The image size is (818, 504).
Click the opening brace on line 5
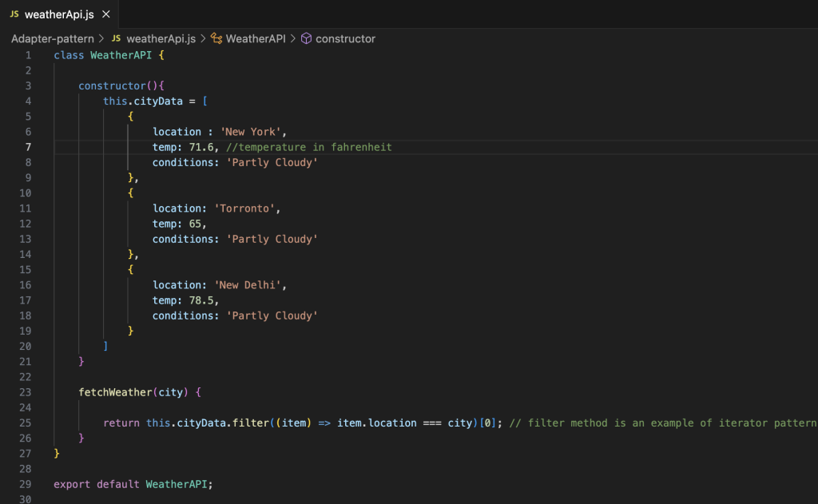pyautogui.click(x=130, y=117)
